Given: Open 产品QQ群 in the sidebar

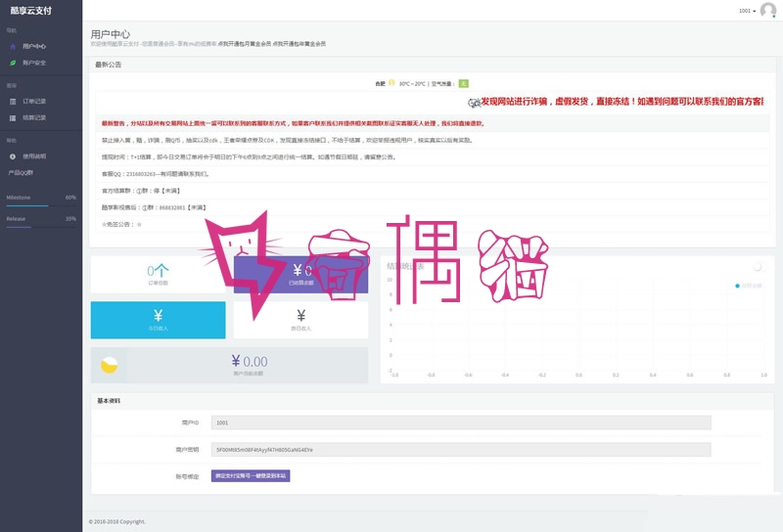Looking at the screenshot, I should click(x=21, y=173).
